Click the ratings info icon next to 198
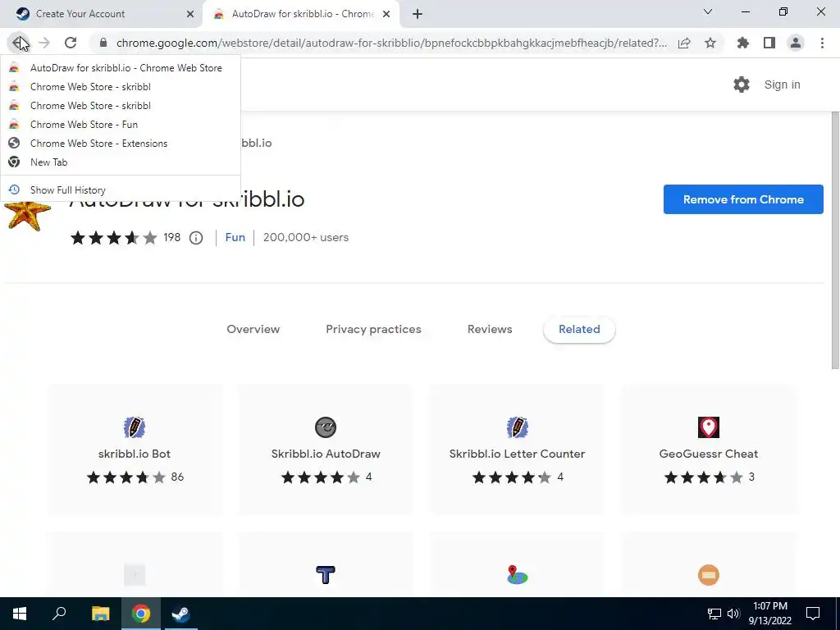 [x=196, y=238]
